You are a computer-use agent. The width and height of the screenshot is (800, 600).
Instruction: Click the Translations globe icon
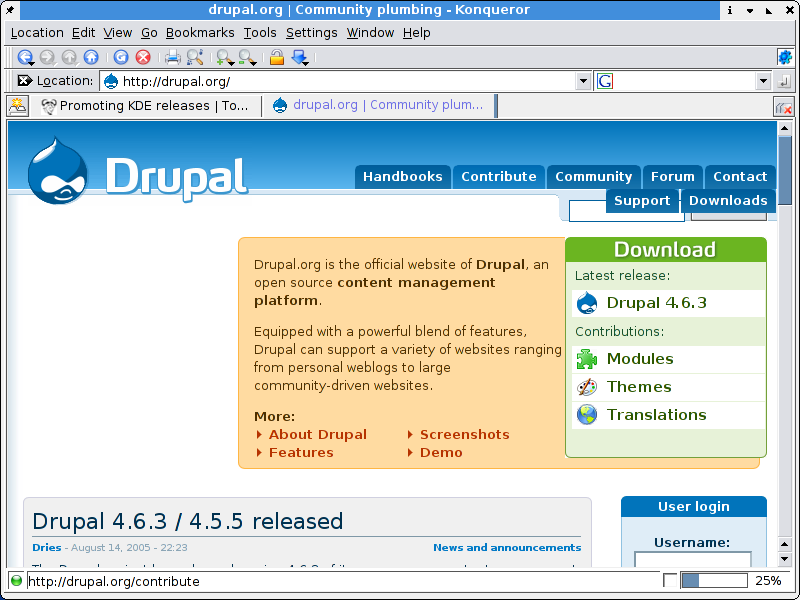(587, 415)
